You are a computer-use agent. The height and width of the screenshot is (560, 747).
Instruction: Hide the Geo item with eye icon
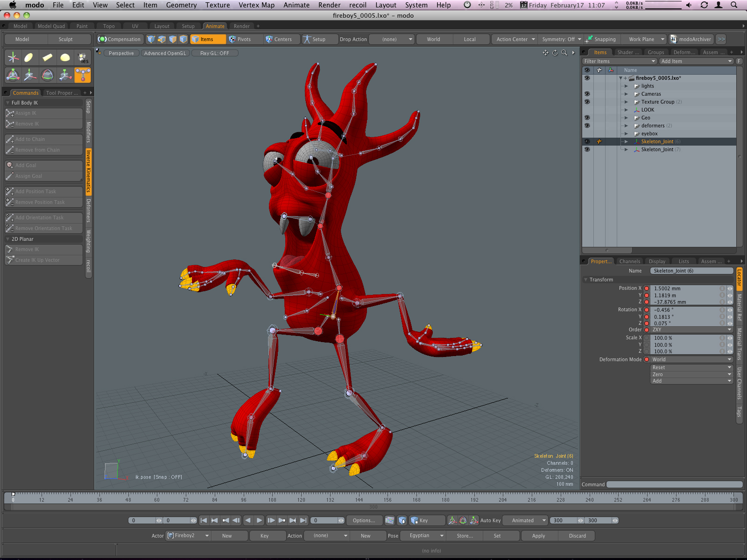point(587,118)
